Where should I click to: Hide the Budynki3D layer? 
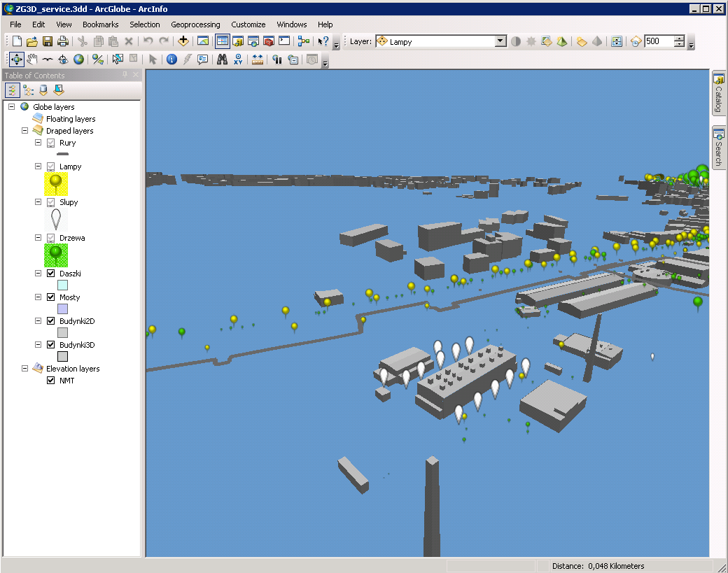pyautogui.click(x=51, y=345)
